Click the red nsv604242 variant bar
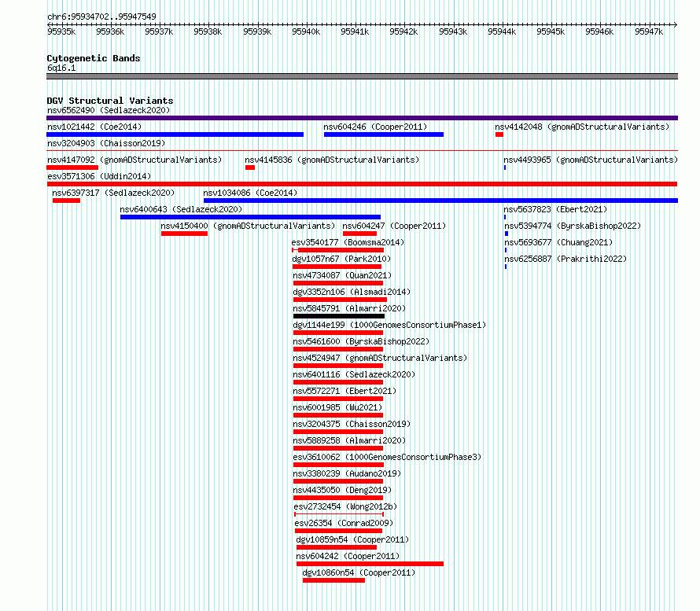Image resolution: width=700 pixels, height=611 pixels. coord(370,564)
